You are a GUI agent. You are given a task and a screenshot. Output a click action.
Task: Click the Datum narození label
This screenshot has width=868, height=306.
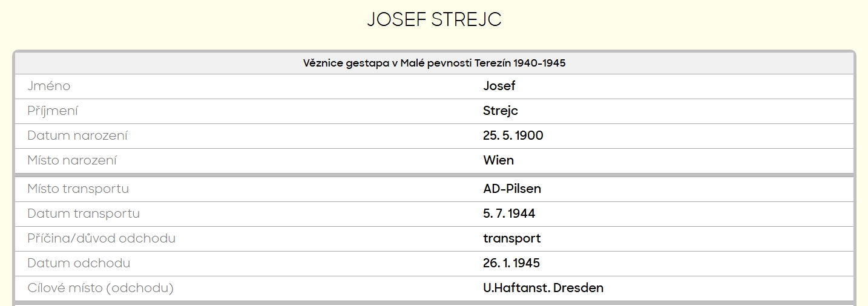pos(77,135)
